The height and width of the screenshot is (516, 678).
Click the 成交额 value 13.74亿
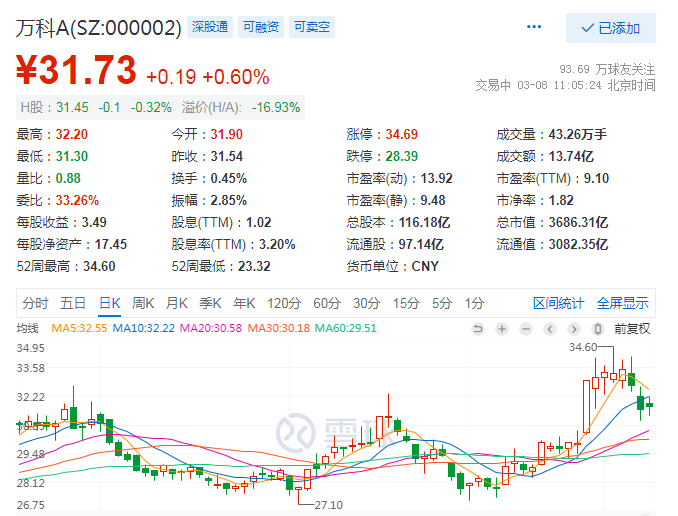(x=571, y=156)
